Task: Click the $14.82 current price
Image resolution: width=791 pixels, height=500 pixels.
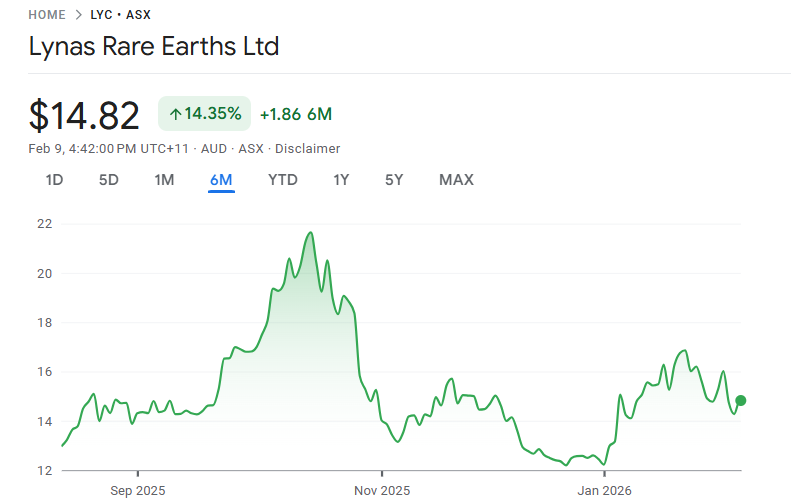Action: point(84,116)
